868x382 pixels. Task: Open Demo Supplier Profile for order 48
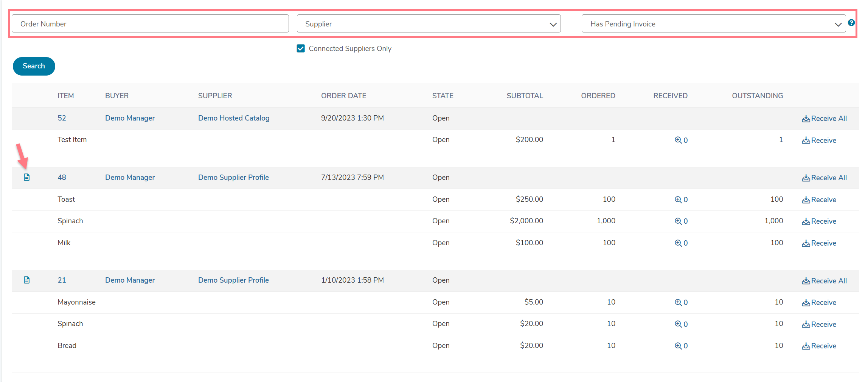click(x=233, y=177)
